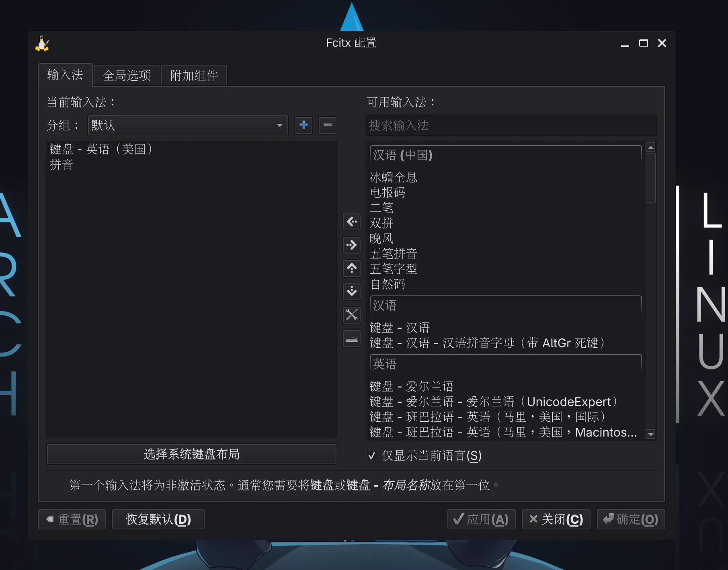Click the keyboard layout icon button
The height and width of the screenshot is (570, 728).
pyautogui.click(x=352, y=338)
